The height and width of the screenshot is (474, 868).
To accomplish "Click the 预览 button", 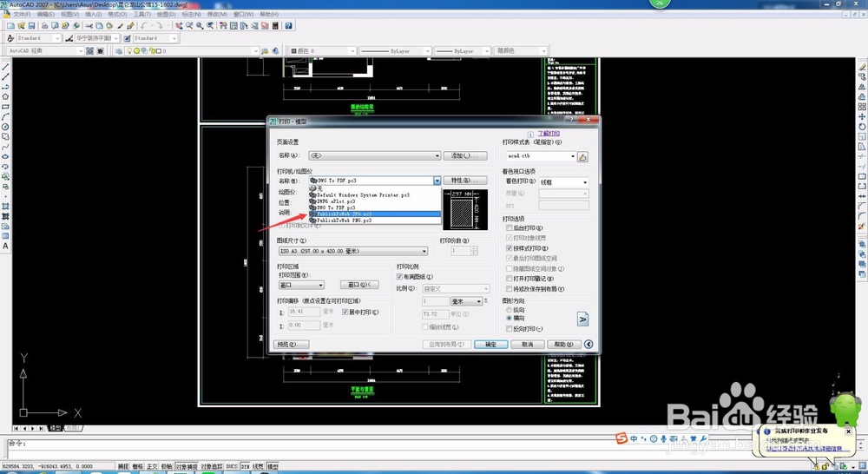I will (291, 345).
